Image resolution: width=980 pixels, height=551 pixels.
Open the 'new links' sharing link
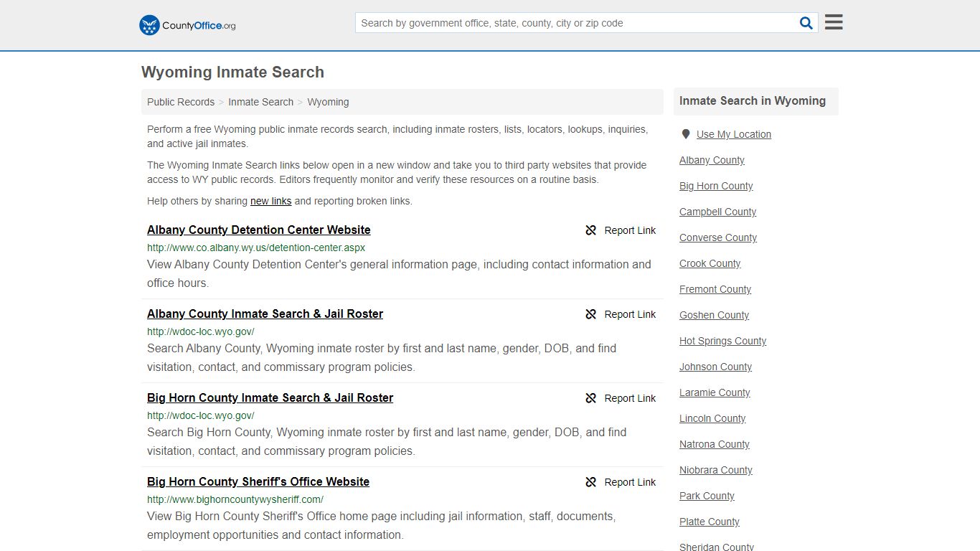(x=270, y=201)
